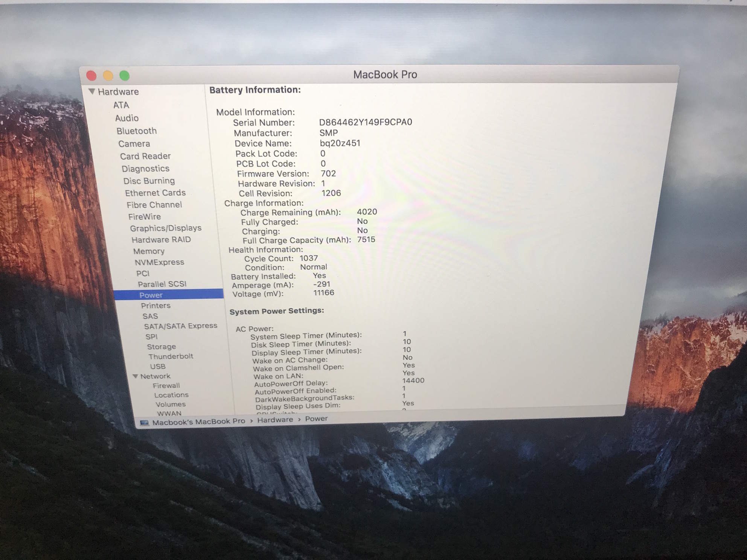
Task: Click the green zoom window button
Action: (x=125, y=76)
